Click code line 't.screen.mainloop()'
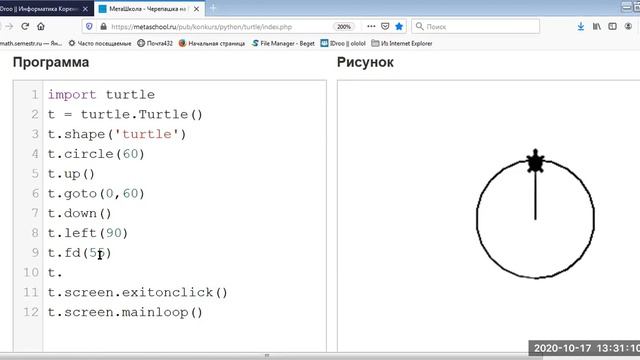Viewport: 640px width, 360px height. coord(125,312)
